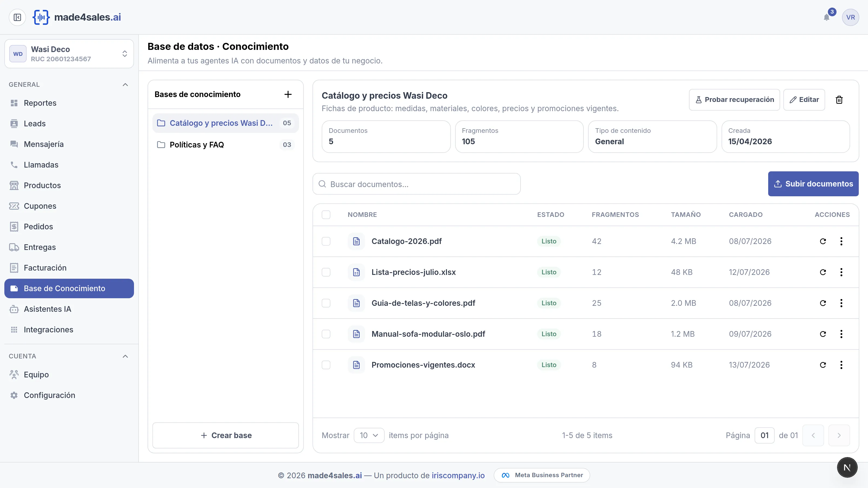This screenshot has width=868, height=488.
Task: Click the Probar recuperación button
Action: coord(734,100)
